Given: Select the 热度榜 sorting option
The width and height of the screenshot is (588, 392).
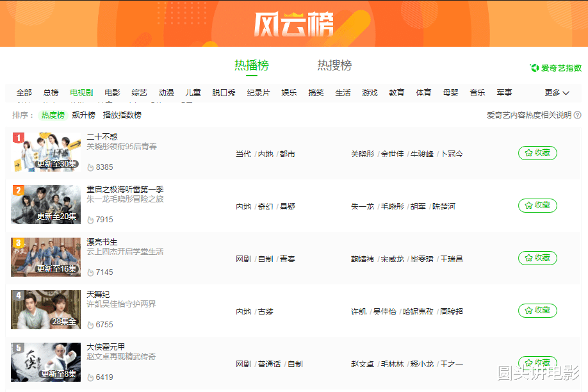Looking at the screenshot, I should click(x=53, y=115).
